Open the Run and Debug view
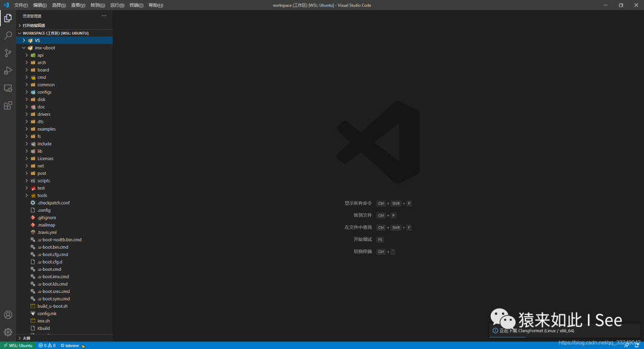 pos(8,71)
